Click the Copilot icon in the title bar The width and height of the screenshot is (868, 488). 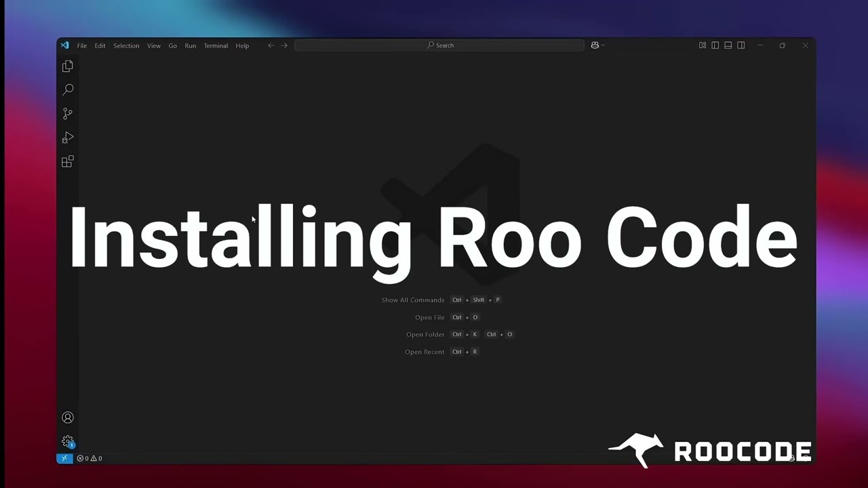(x=593, y=45)
